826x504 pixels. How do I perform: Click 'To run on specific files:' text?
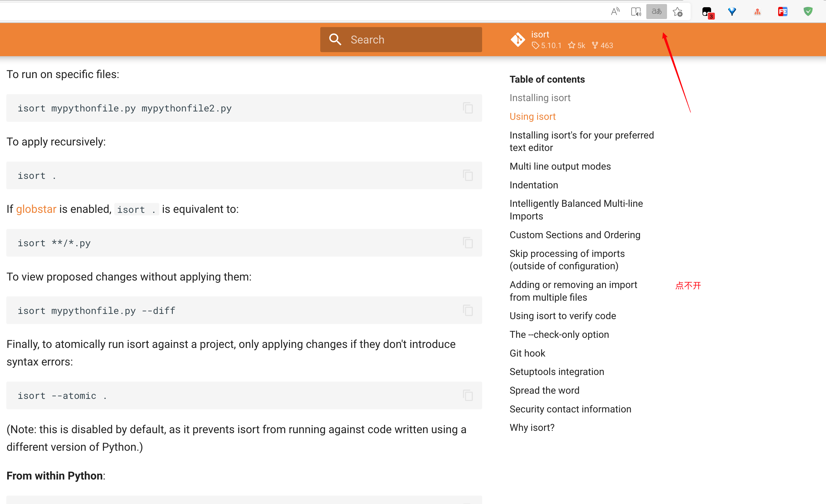coord(63,74)
